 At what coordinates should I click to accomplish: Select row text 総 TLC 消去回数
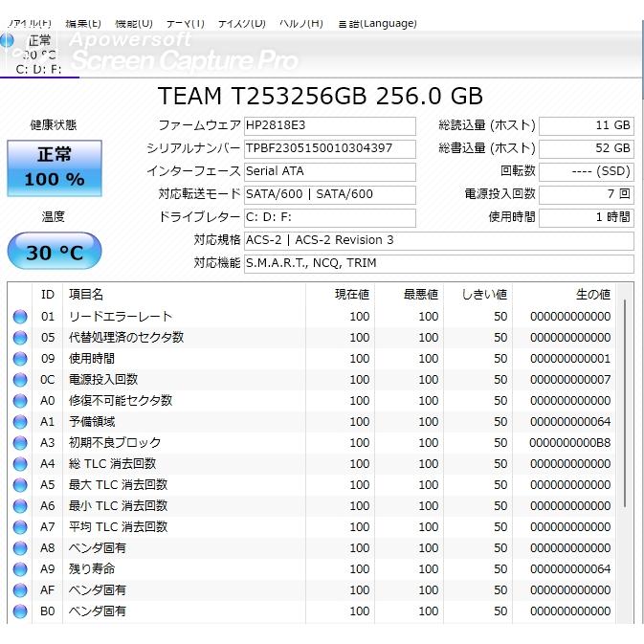113,464
